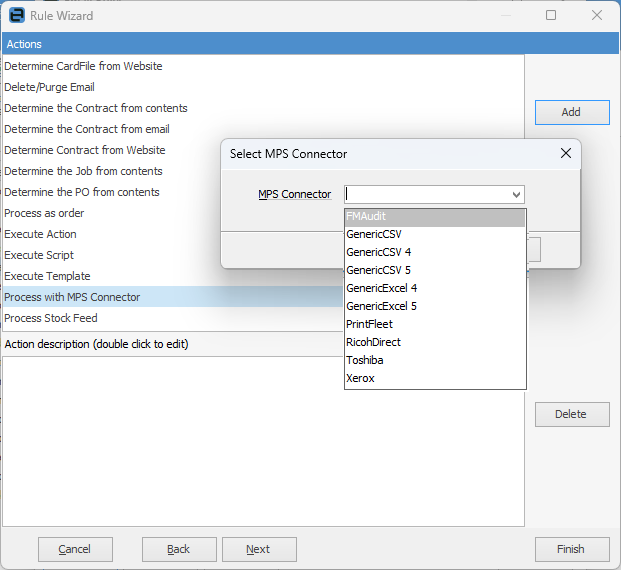Click the Rule Wizard app icon
The image size is (621, 570).
pyautogui.click(x=17, y=15)
